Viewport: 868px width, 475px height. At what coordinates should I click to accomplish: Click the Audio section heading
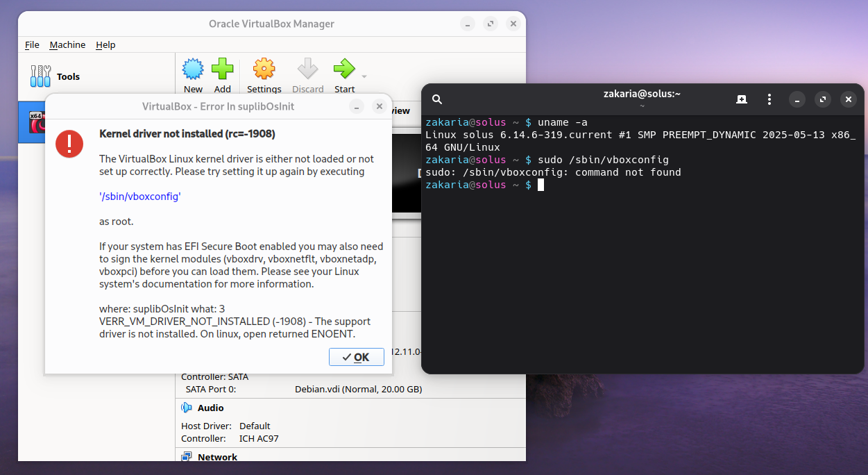coord(211,408)
